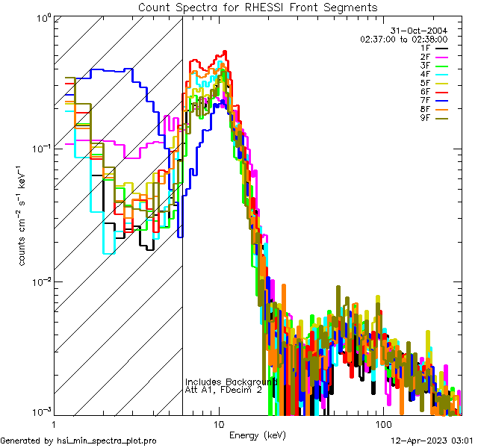This screenshot has width=478, height=448.
Task: Click the '100' tick label on x-axis
Action: coord(383,423)
